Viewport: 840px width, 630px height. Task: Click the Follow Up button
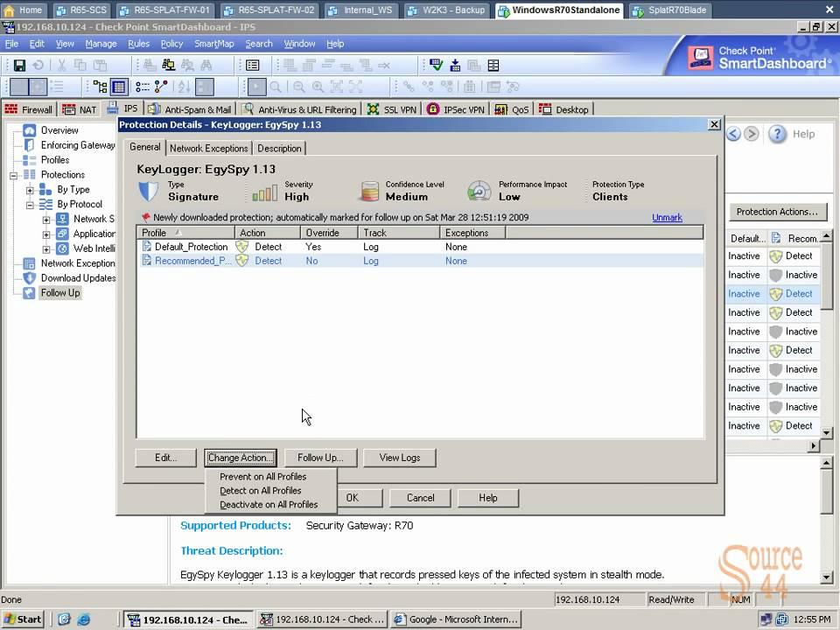pyautogui.click(x=320, y=458)
